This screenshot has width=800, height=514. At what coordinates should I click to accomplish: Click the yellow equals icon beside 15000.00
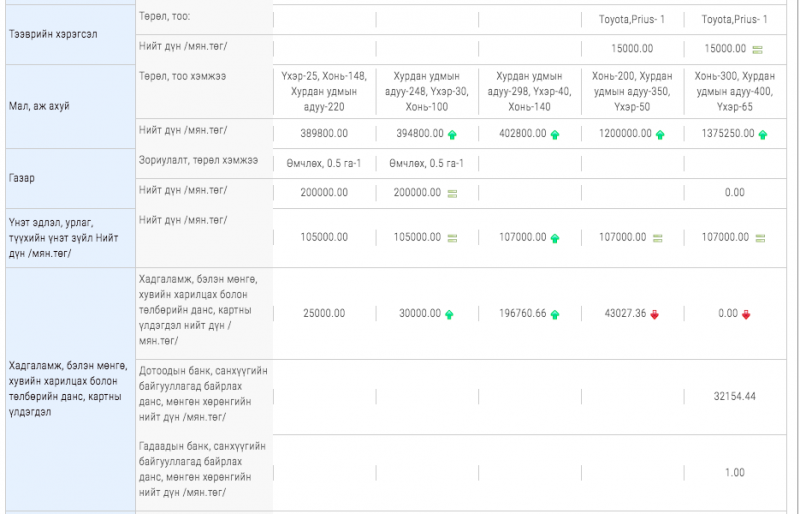coord(757,49)
